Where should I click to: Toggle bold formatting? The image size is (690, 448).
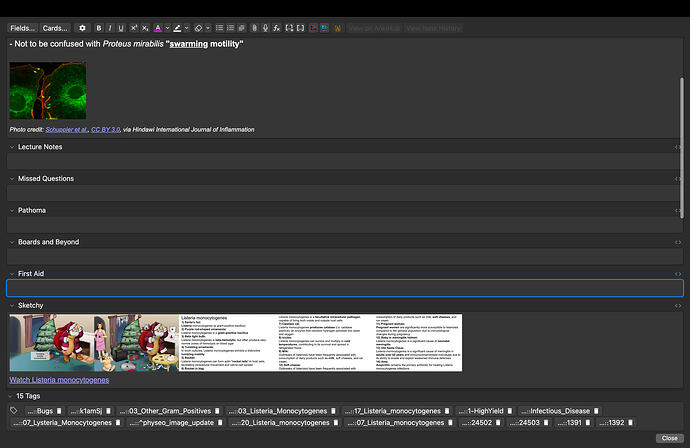(99, 28)
